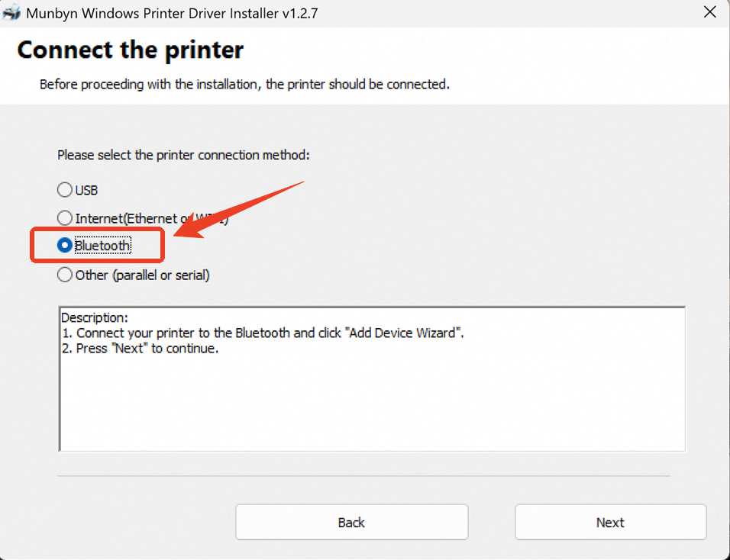Click the 'Press "Next" to continue' line
This screenshot has height=560, width=730.
pyautogui.click(x=141, y=349)
